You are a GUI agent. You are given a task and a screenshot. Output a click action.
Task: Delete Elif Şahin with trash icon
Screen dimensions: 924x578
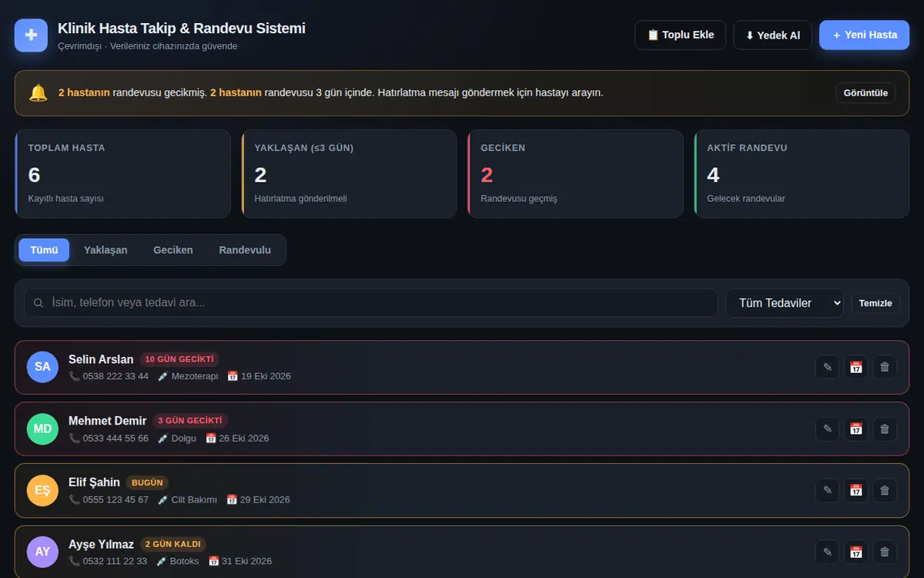pyautogui.click(x=885, y=490)
